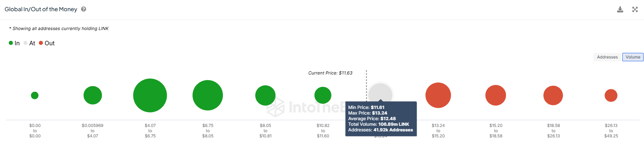644x149 pixels.
Task: Select red bubble for $13.24 to $15.20
Action: click(x=438, y=95)
